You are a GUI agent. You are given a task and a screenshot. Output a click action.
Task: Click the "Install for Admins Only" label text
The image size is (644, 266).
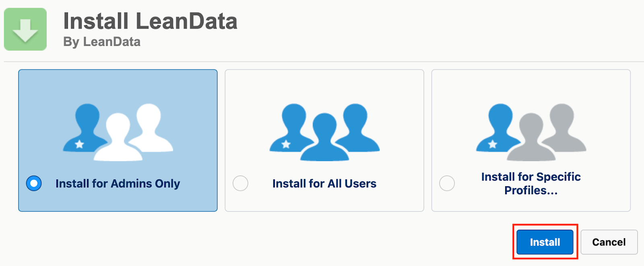[x=118, y=184]
